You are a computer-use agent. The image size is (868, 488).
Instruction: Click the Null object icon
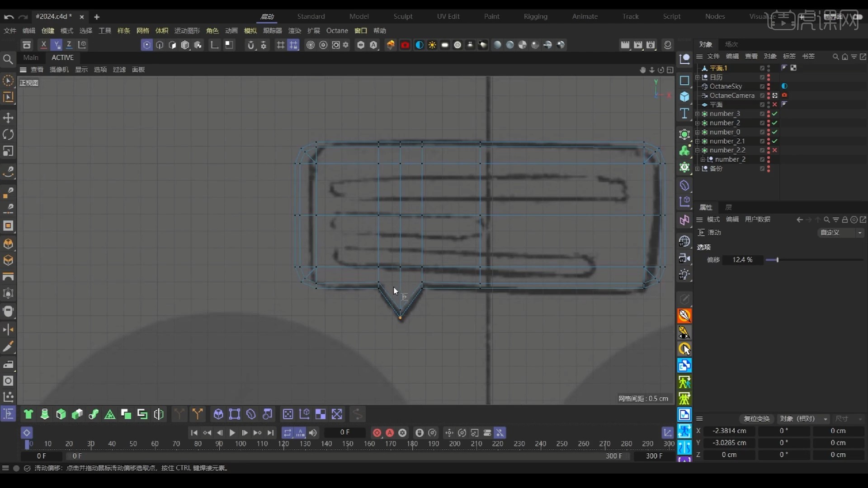click(684, 59)
